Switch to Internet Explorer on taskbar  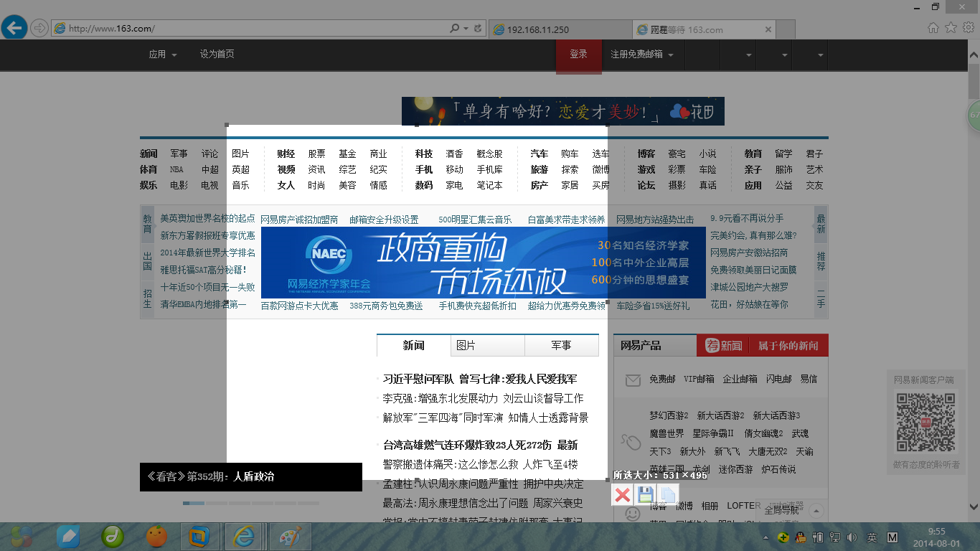pos(244,536)
